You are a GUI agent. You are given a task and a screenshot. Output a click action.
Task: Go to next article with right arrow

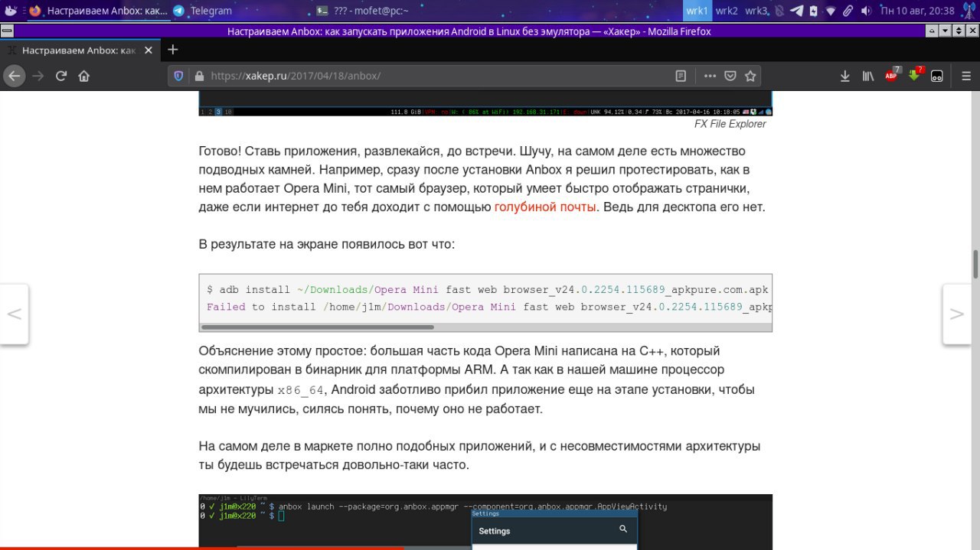(x=957, y=314)
